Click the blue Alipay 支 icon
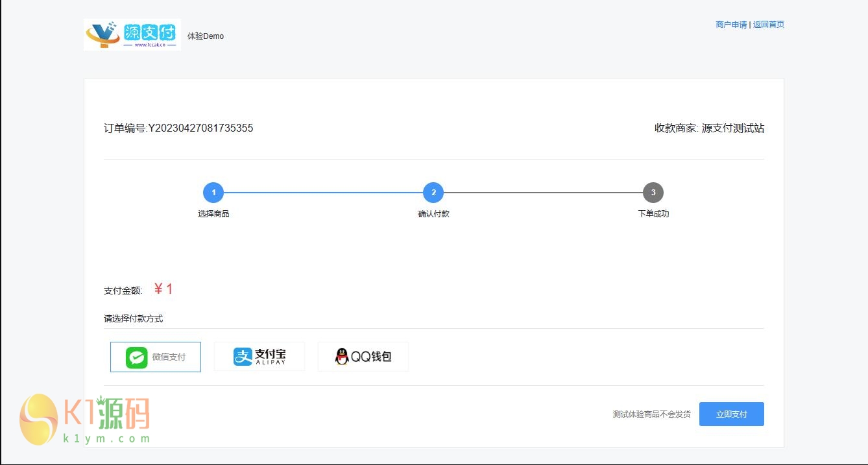Viewport: 868px width, 465px height. pos(243,357)
